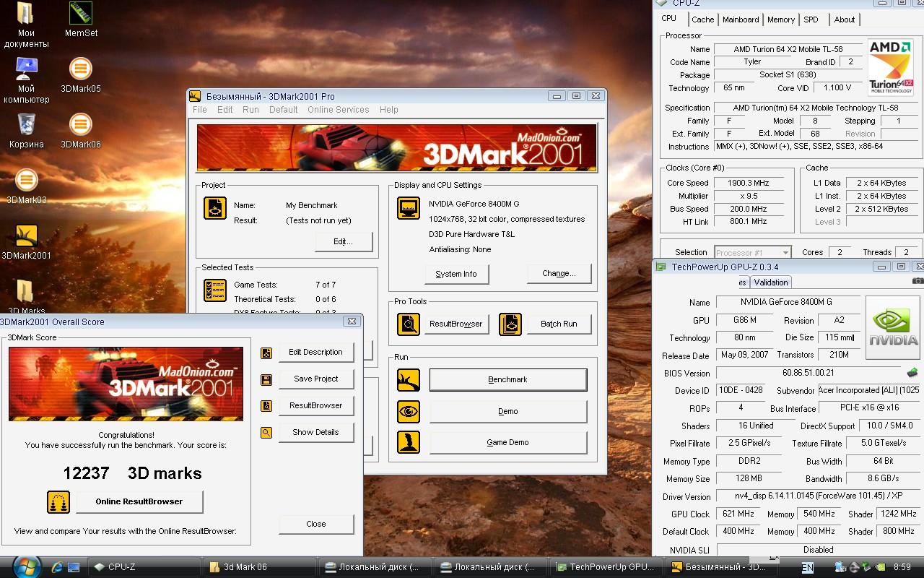Click the Game Demo joystick icon
This screenshot has height=578, width=924.
pyautogui.click(x=409, y=442)
